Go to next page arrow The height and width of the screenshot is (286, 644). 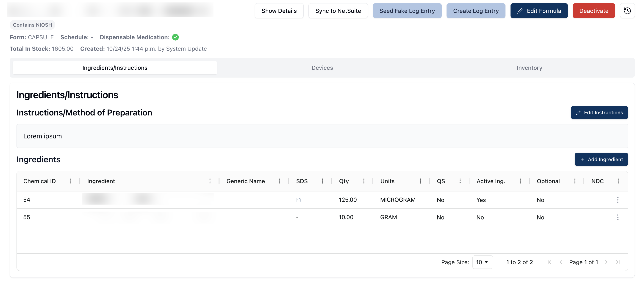tap(606, 262)
